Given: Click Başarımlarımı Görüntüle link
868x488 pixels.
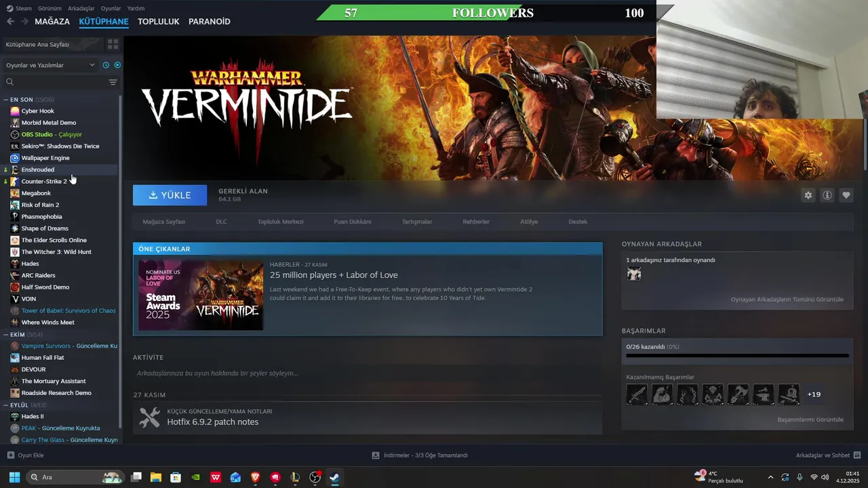Looking at the screenshot, I should point(810,420).
